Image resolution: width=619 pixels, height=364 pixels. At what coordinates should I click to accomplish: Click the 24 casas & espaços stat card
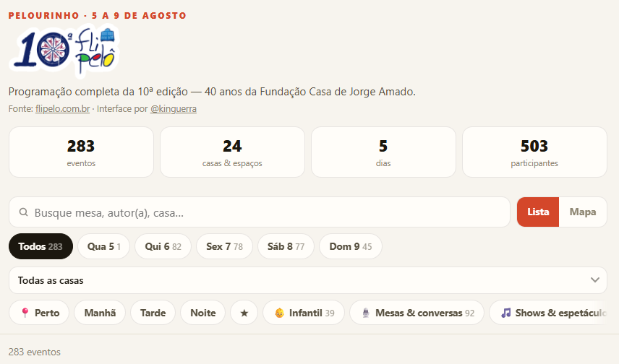click(232, 152)
